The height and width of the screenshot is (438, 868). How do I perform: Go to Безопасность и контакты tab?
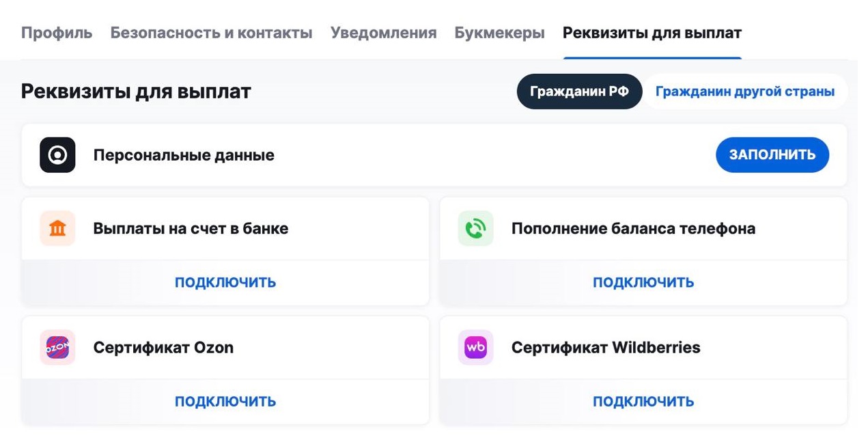(x=211, y=33)
